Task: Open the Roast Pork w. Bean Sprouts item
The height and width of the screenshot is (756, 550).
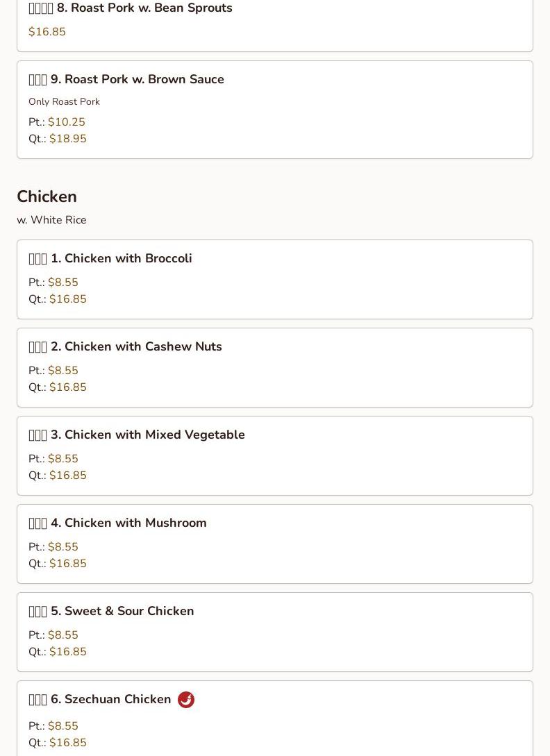Action: 131,8
